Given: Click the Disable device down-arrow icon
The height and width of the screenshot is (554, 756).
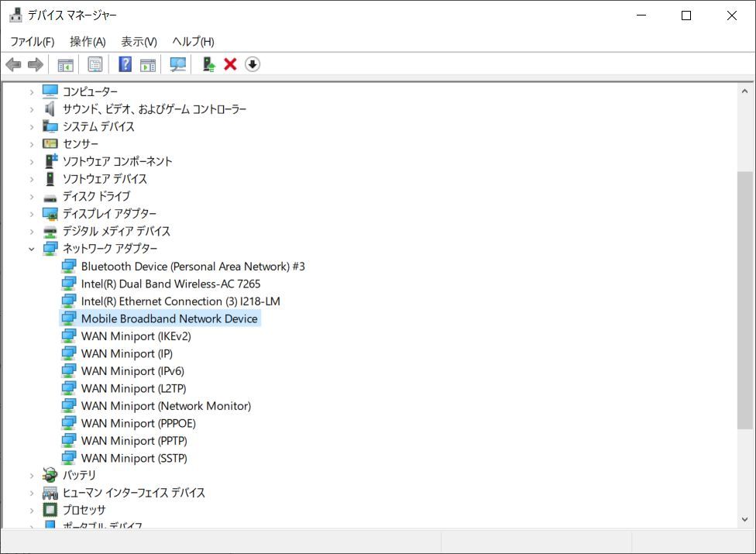Looking at the screenshot, I should coord(253,64).
